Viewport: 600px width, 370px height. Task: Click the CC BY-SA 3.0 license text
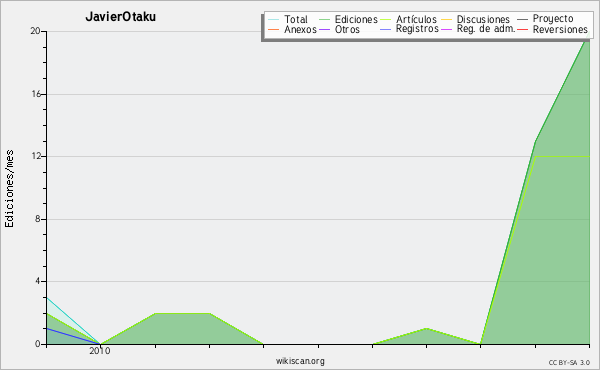[569, 362]
